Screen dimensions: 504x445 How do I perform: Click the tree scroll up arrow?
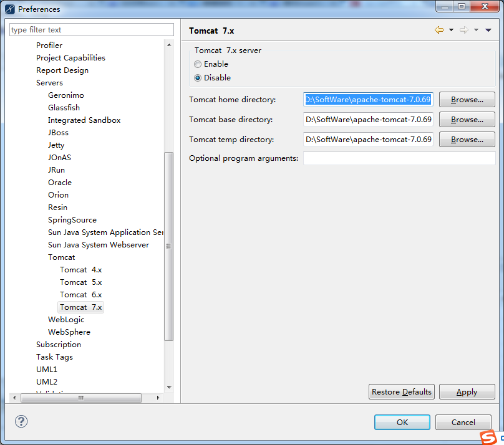click(x=169, y=45)
